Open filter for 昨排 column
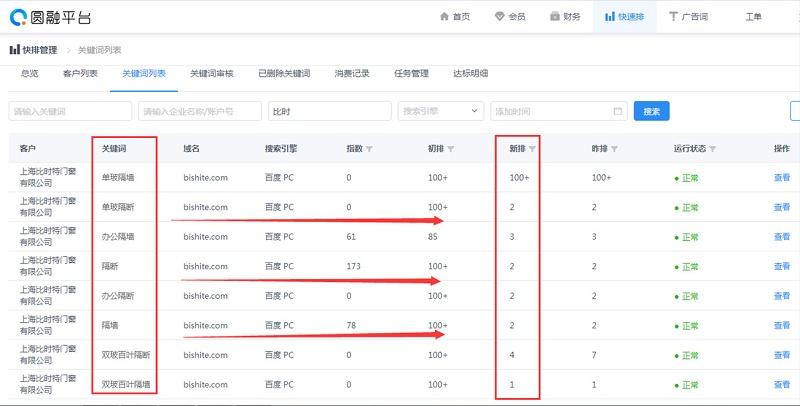 point(615,149)
